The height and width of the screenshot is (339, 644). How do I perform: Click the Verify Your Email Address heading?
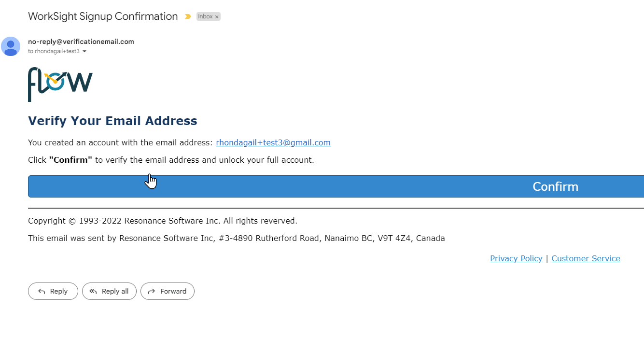coord(112,121)
